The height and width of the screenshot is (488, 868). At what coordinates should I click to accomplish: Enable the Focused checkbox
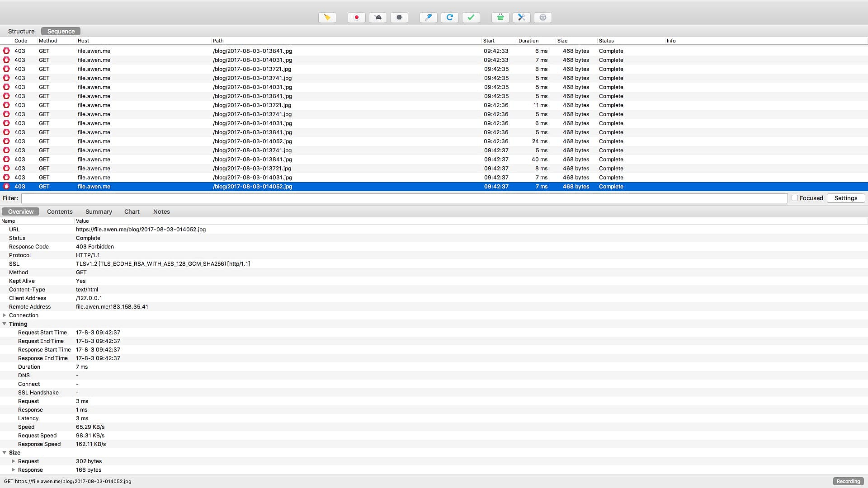[794, 198]
